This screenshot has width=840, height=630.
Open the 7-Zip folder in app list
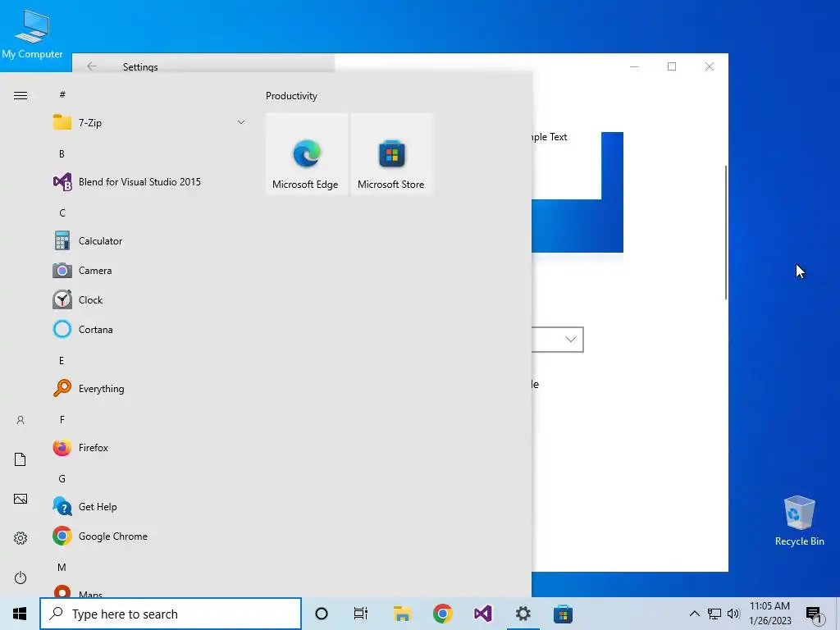[x=149, y=123]
